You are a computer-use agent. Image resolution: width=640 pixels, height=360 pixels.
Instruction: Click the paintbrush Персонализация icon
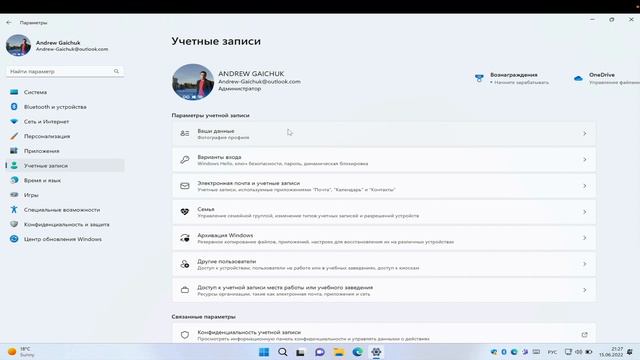14,136
